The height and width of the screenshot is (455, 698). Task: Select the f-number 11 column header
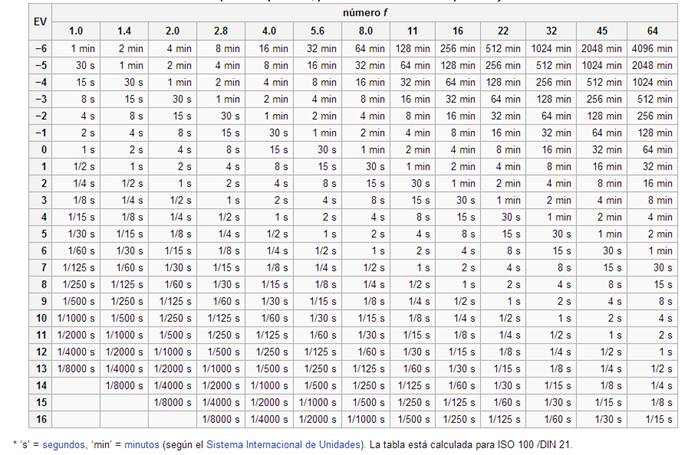point(413,30)
